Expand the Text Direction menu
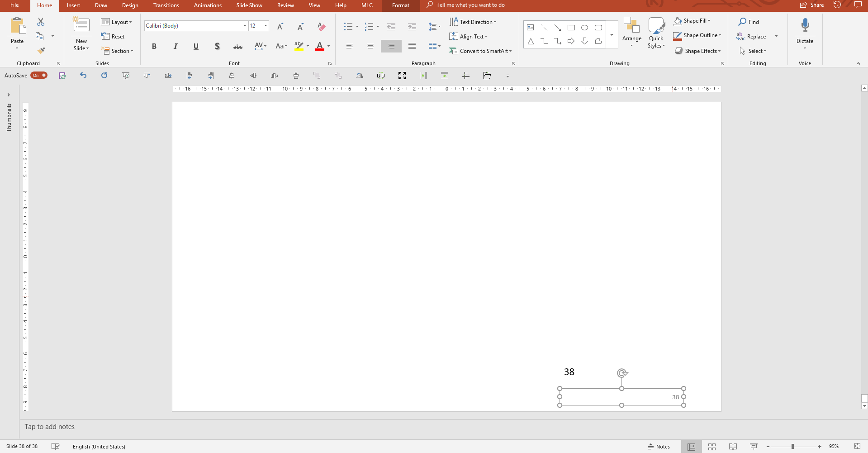Screen dimensions: 868x453 coord(473,22)
